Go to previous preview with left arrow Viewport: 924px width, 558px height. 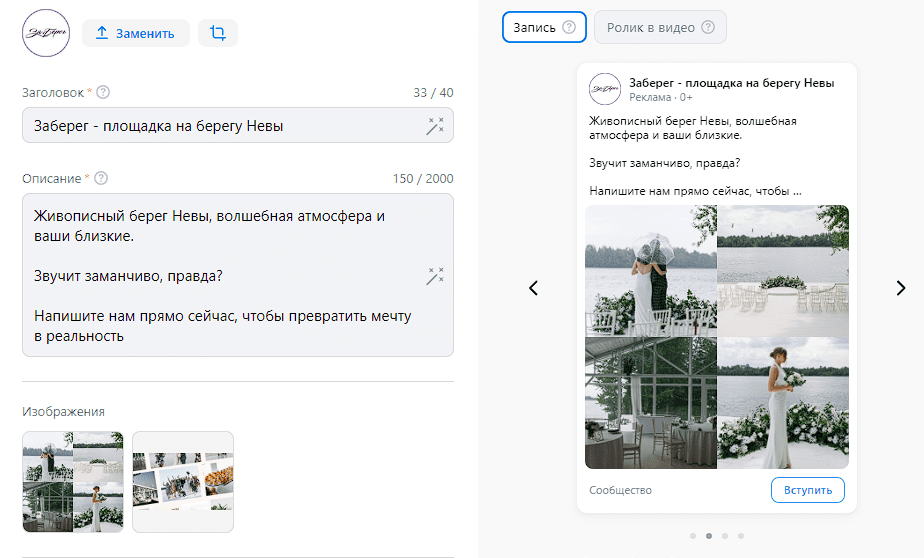point(533,288)
